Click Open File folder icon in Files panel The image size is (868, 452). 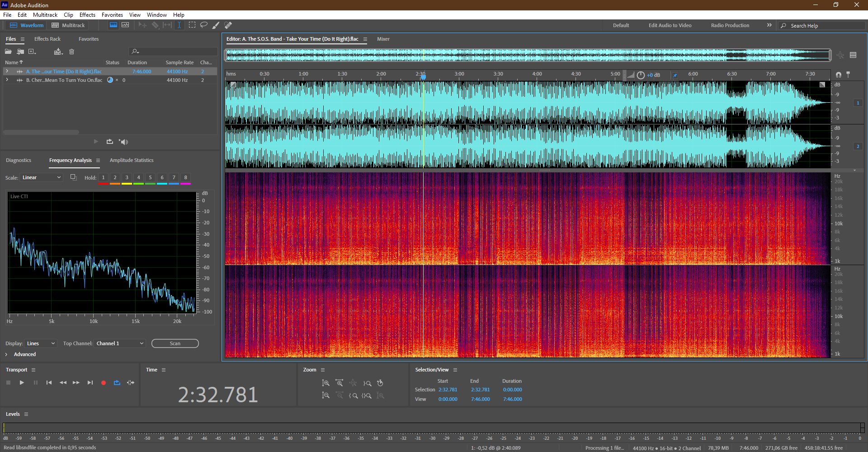click(x=8, y=52)
